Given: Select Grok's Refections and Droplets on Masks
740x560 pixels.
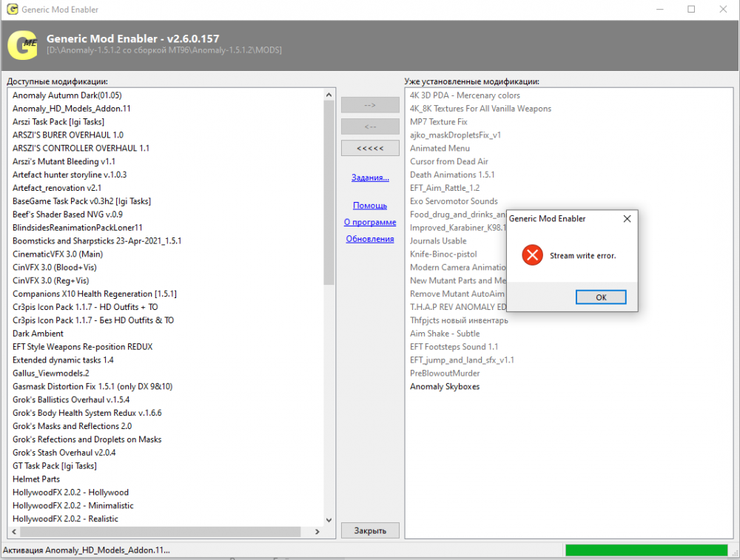Looking at the screenshot, I should (x=87, y=439).
